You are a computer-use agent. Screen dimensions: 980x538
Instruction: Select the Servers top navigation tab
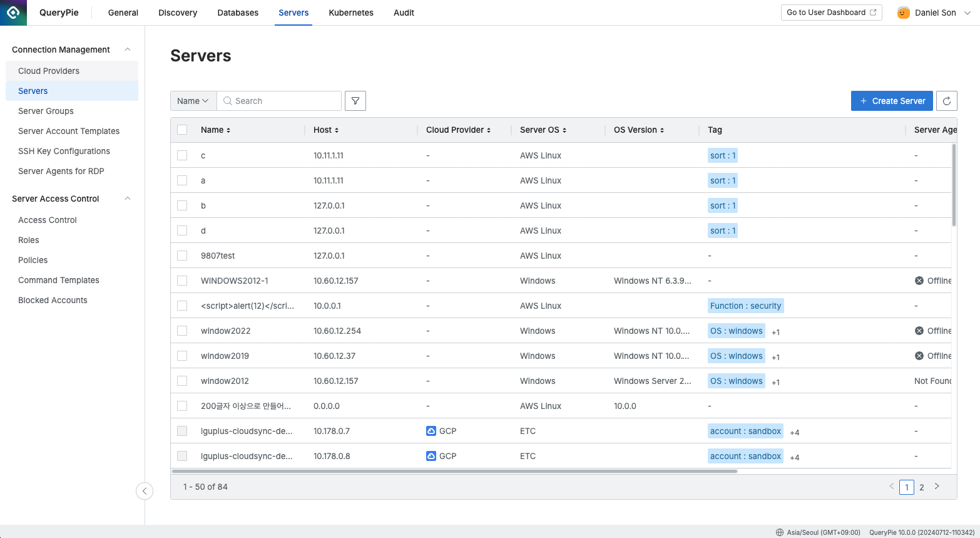(x=293, y=13)
